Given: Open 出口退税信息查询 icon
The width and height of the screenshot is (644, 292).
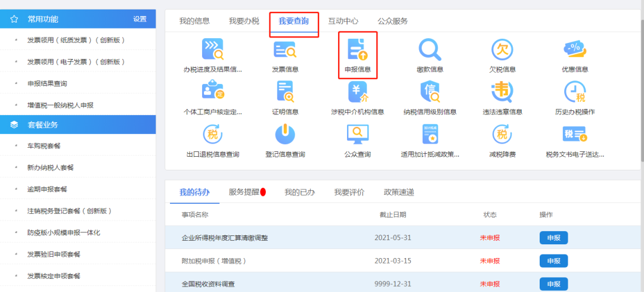Looking at the screenshot, I should click(x=213, y=134).
